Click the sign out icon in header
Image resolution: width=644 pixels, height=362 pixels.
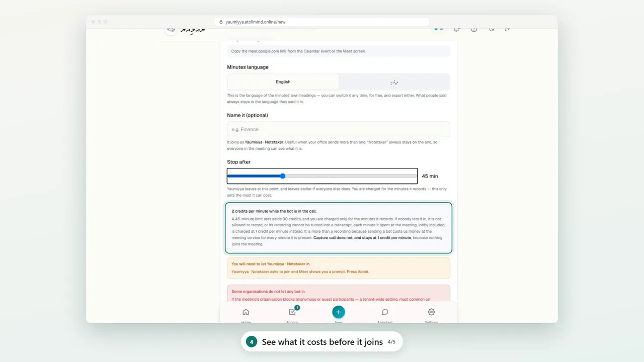coord(507,29)
